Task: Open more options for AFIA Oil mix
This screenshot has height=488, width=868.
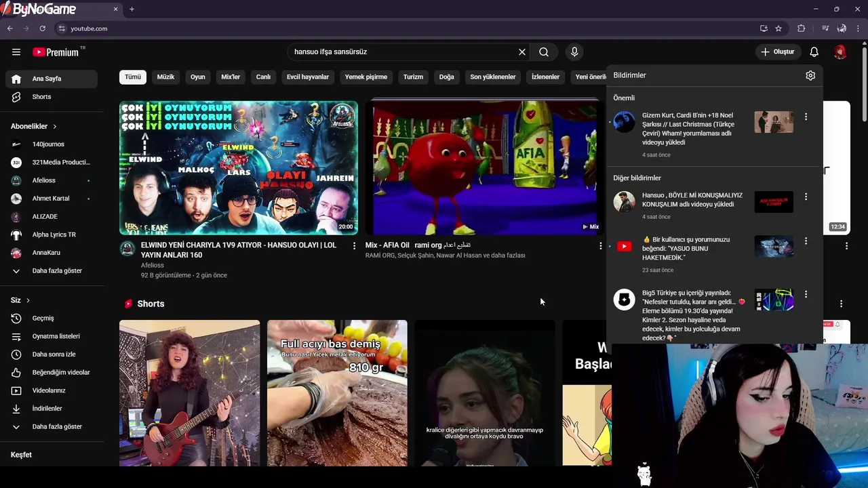Action: [600, 246]
